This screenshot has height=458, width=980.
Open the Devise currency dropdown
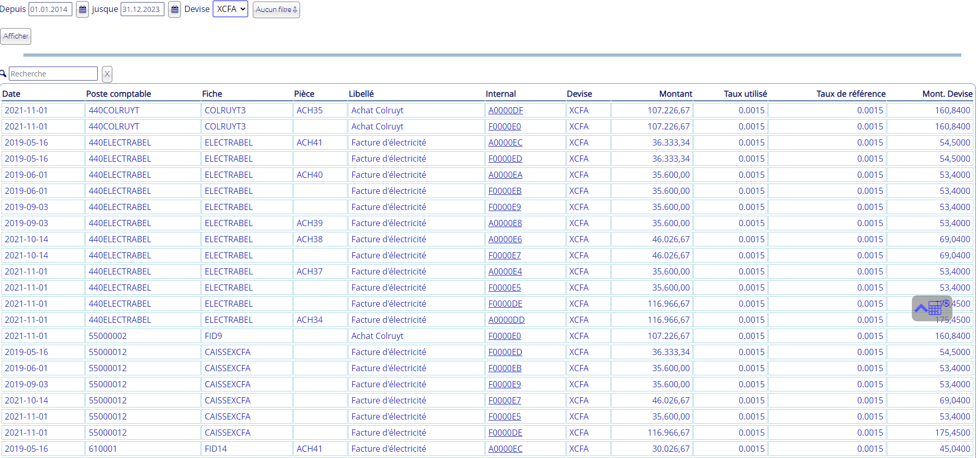coord(230,9)
